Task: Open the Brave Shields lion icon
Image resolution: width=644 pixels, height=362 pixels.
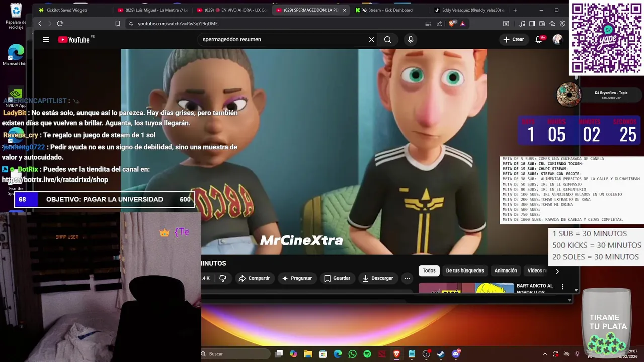Action: tap(452, 23)
